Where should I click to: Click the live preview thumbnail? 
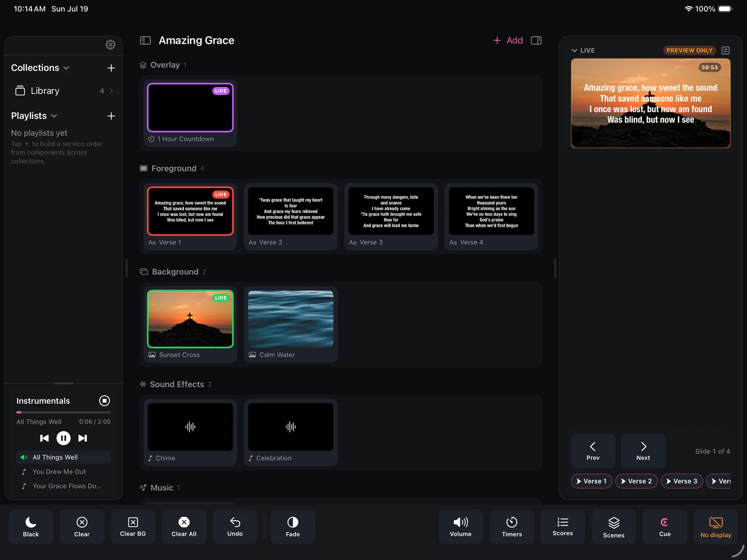pos(650,103)
